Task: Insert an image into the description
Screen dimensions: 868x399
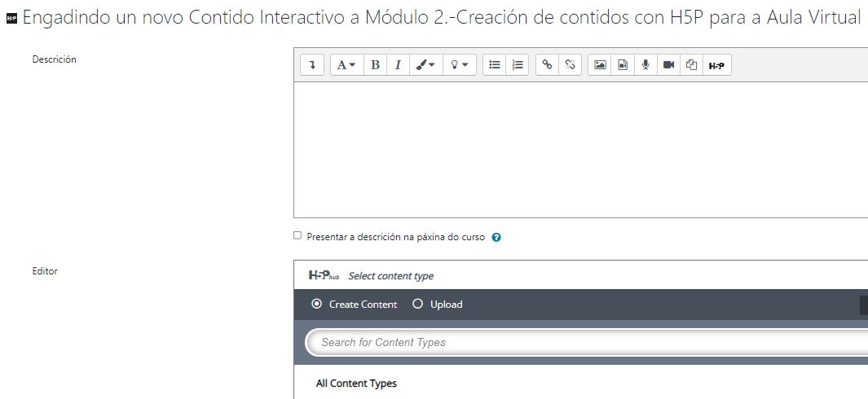Action: (600, 65)
